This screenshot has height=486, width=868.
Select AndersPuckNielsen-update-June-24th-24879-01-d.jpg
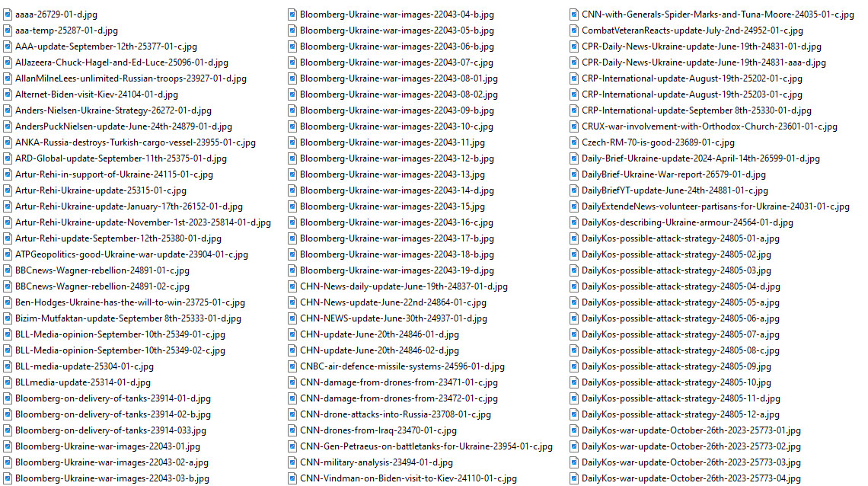click(x=124, y=126)
